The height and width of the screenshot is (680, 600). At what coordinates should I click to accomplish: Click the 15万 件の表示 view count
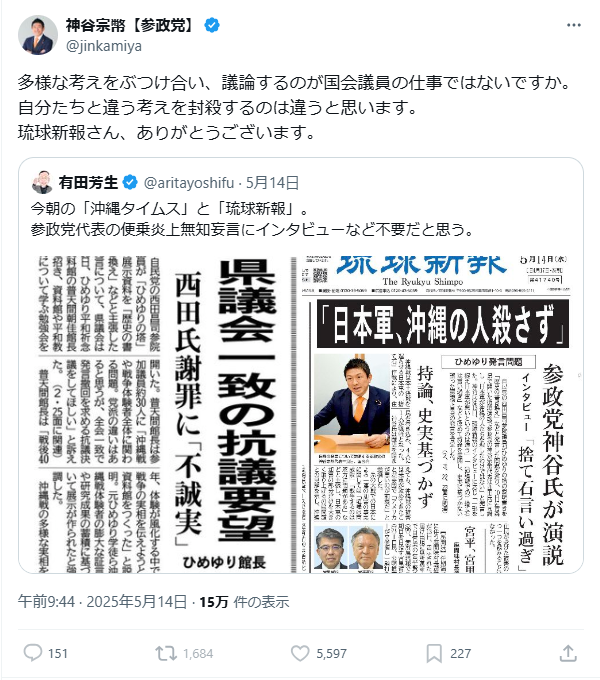click(x=244, y=602)
